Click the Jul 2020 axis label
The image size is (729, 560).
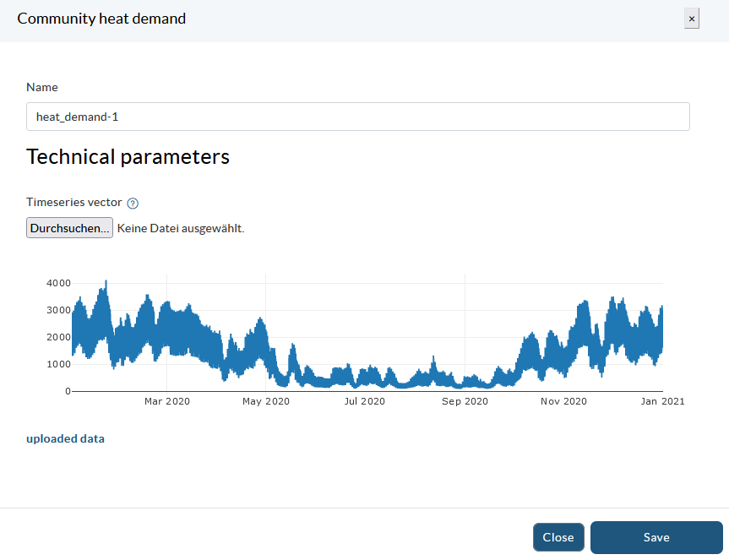pos(364,401)
